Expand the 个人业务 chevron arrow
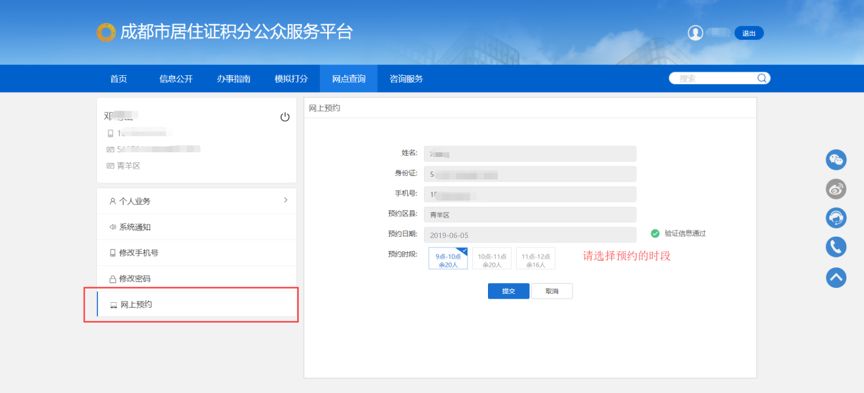Viewport: 864px width, 393px height. 285,200
